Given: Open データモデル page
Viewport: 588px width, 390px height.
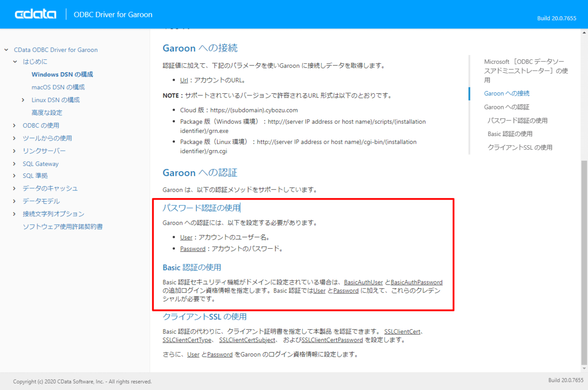Looking at the screenshot, I should coord(41,201).
